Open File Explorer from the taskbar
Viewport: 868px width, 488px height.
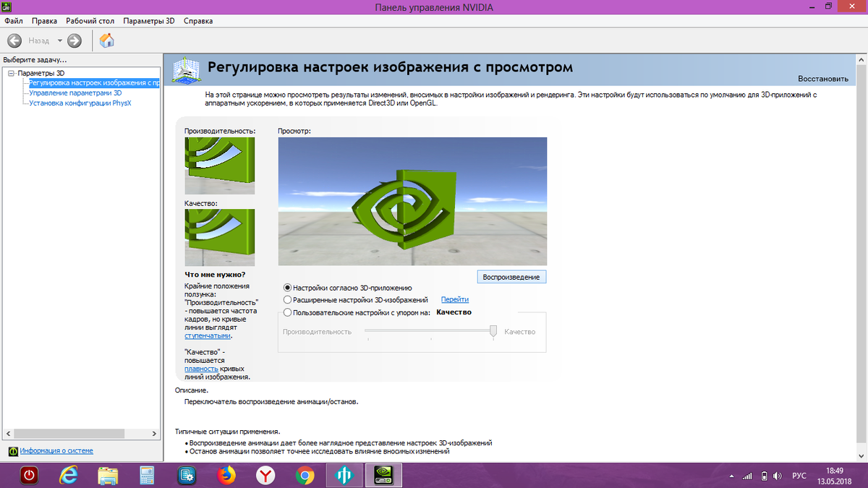(x=108, y=475)
